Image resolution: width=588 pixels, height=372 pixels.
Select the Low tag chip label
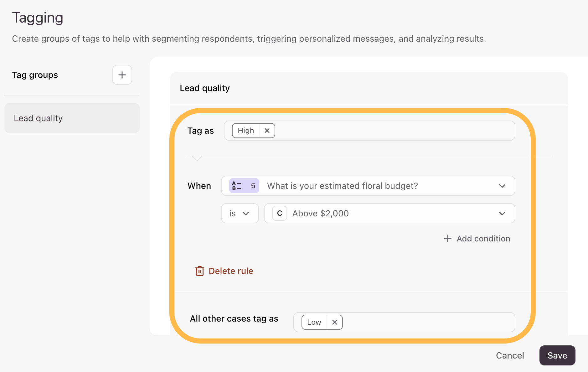tap(314, 322)
